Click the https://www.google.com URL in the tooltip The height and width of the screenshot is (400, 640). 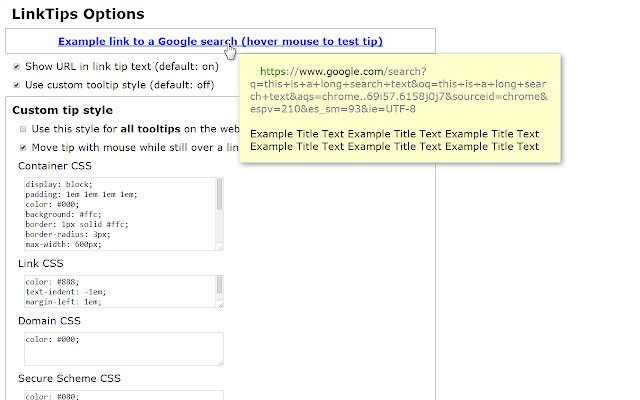click(x=322, y=71)
